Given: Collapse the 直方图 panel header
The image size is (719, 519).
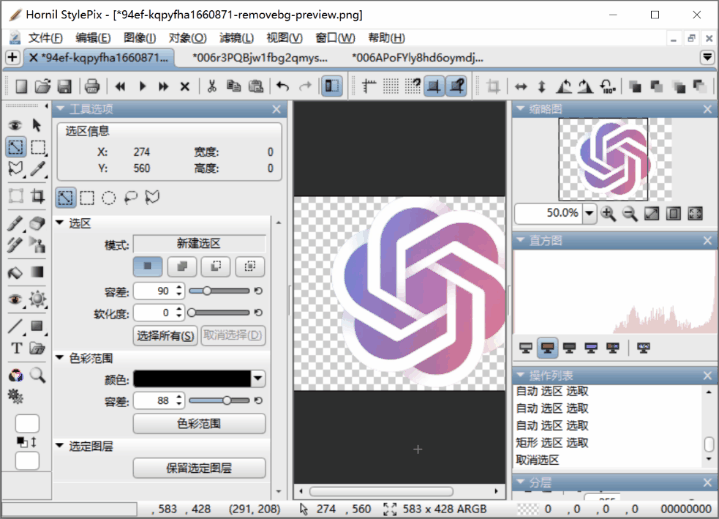Looking at the screenshot, I should (x=520, y=240).
